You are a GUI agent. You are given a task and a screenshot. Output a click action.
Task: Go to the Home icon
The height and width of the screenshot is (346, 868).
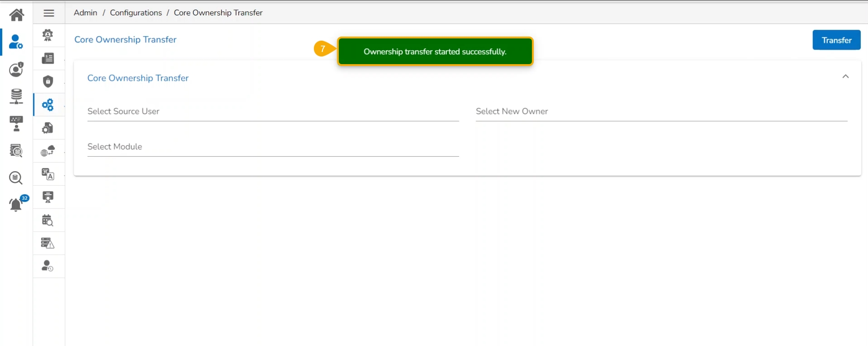tap(17, 14)
